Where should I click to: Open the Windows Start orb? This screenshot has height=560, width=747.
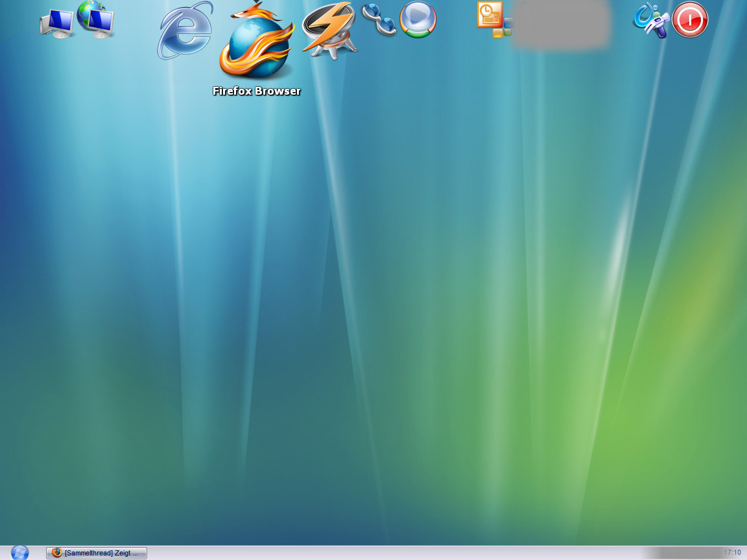point(20,553)
